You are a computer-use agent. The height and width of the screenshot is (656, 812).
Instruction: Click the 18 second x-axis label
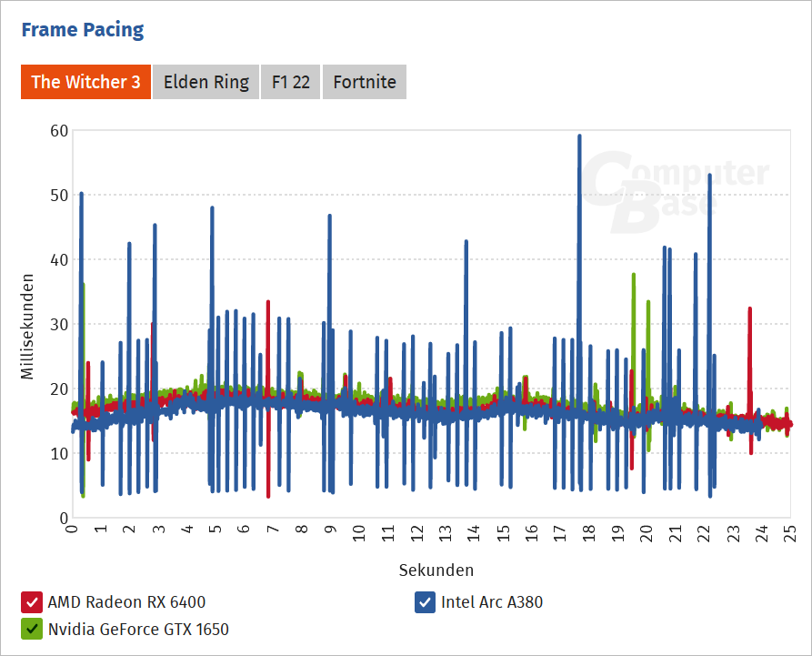(589, 533)
